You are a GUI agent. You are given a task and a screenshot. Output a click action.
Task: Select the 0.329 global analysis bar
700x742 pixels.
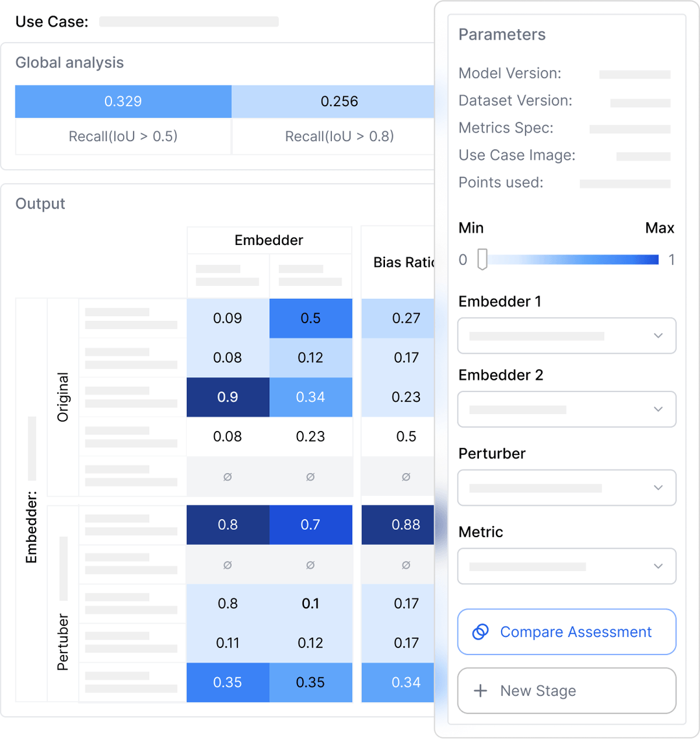123,101
